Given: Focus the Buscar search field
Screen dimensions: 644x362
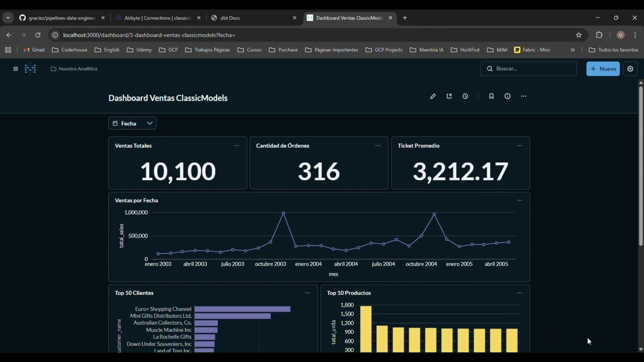Looking at the screenshot, I should (528, 69).
